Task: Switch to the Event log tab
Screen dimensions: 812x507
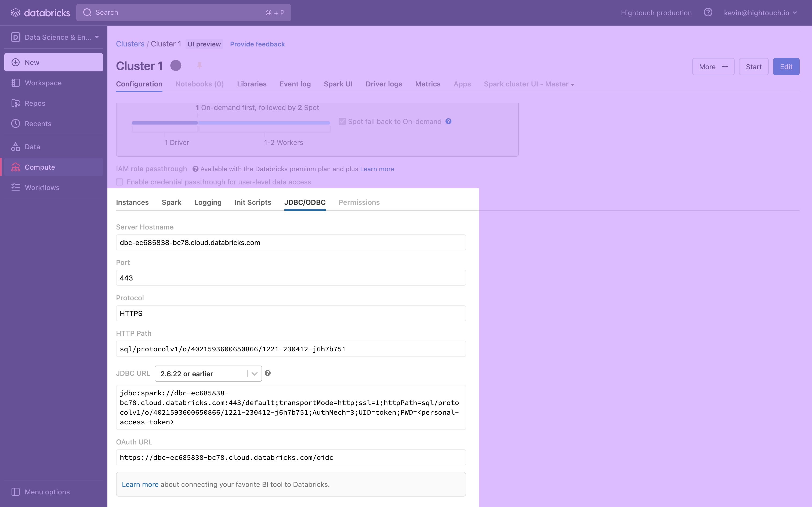Action: click(295, 84)
